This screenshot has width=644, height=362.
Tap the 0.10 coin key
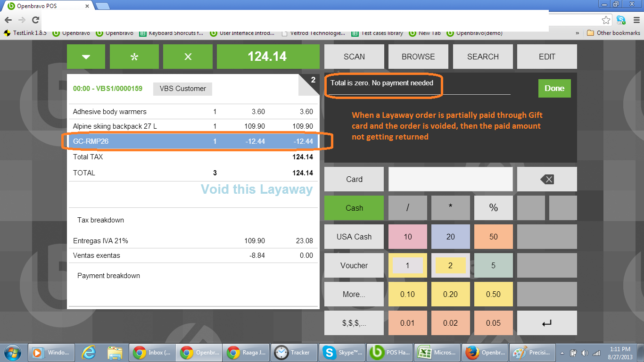pos(408,294)
